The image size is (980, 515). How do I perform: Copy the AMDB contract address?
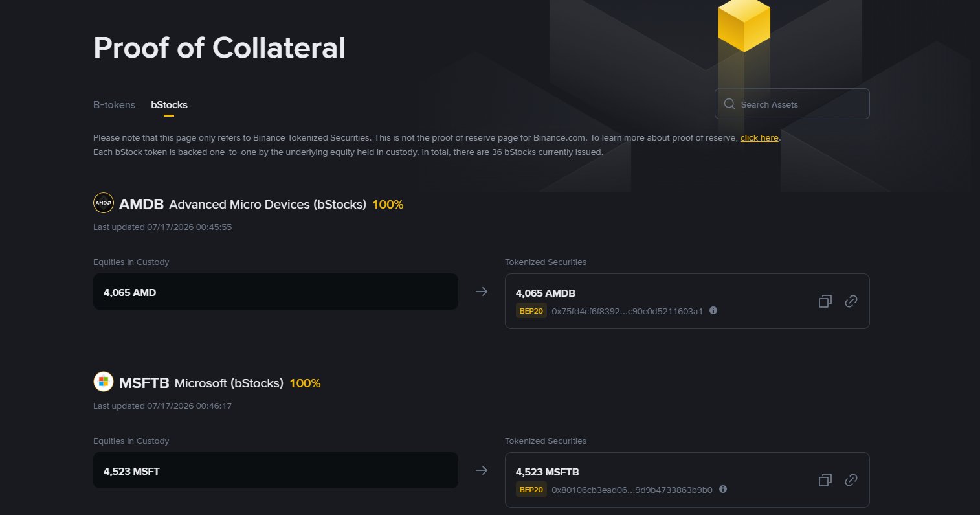pyautogui.click(x=825, y=301)
